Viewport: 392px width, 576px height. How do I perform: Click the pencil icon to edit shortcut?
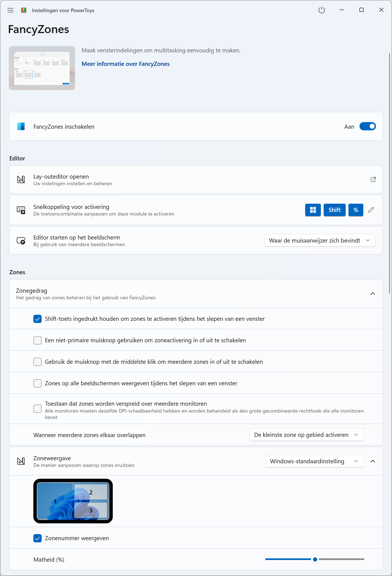tap(371, 210)
